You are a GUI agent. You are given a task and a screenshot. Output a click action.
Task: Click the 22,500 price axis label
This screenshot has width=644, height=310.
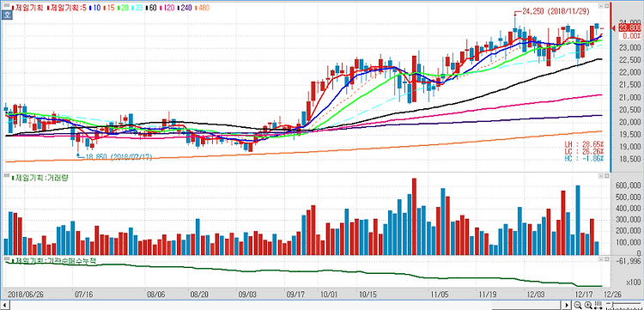click(630, 60)
